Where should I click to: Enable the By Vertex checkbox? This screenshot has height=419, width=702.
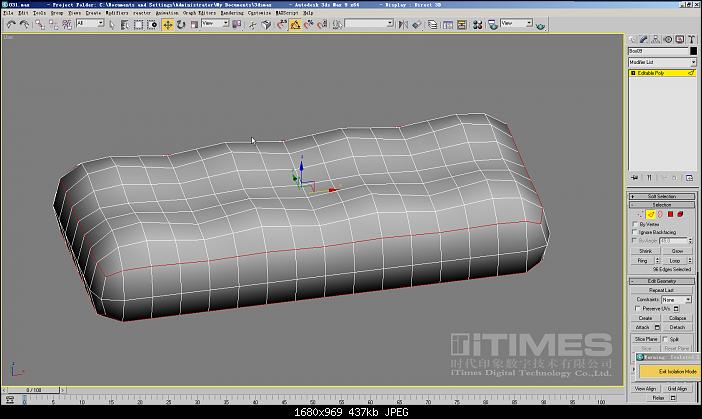(x=635, y=224)
